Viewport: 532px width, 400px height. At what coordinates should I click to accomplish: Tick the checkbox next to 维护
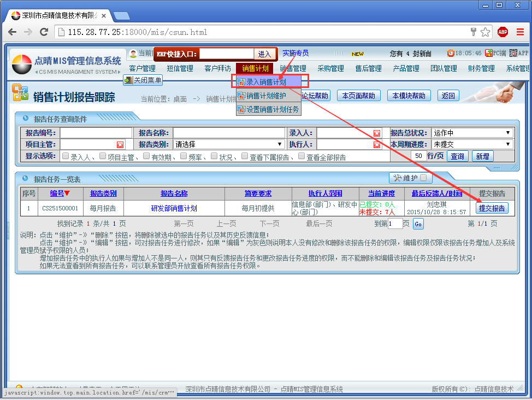(424, 178)
